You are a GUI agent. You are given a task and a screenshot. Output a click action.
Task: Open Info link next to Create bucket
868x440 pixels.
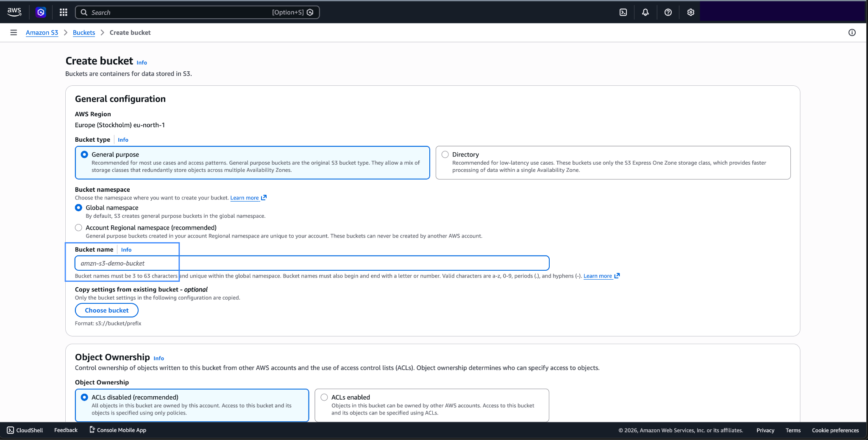coord(142,62)
